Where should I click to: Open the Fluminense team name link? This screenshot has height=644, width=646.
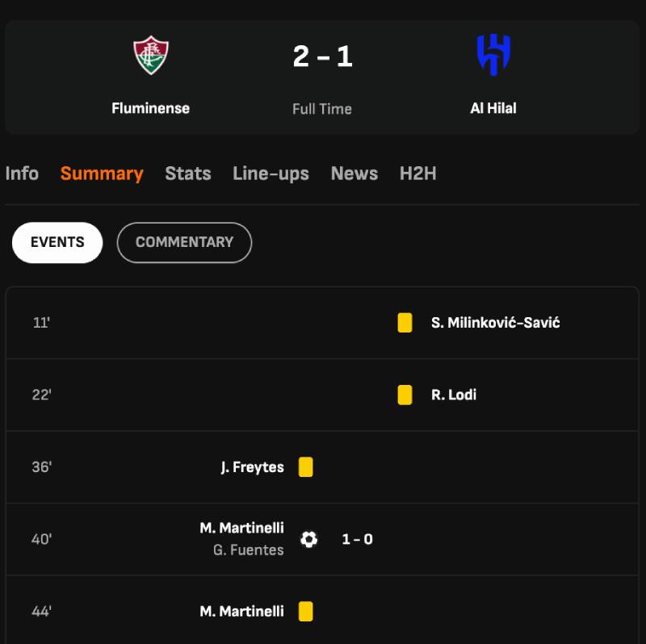pos(151,108)
